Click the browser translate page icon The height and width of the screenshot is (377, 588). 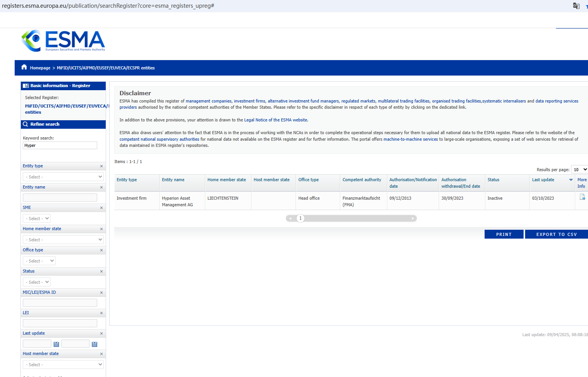point(576,6)
